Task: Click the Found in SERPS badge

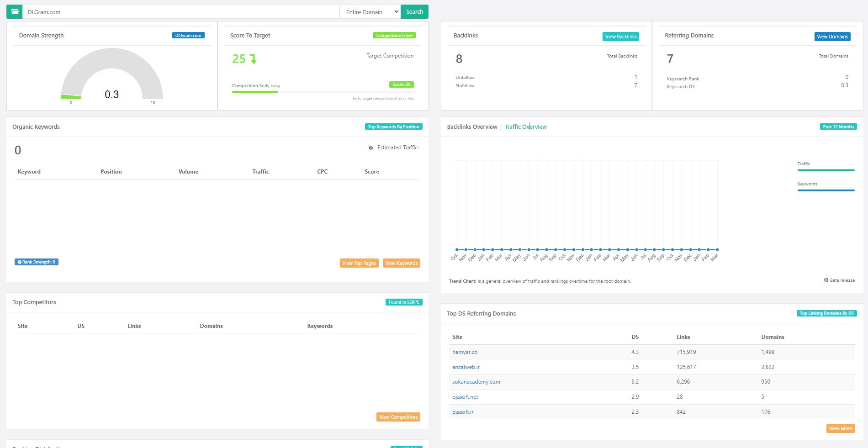Action: [404, 302]
